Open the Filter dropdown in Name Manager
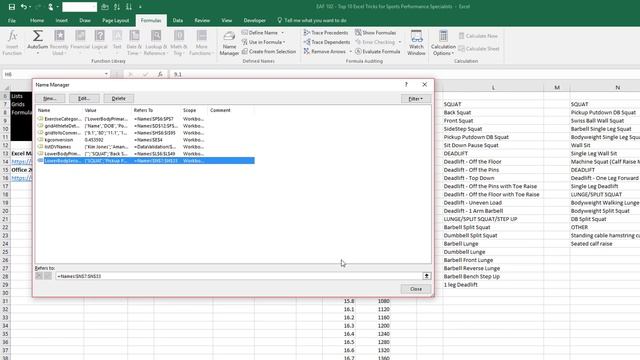640x360 pixels. tap(416, 99)
